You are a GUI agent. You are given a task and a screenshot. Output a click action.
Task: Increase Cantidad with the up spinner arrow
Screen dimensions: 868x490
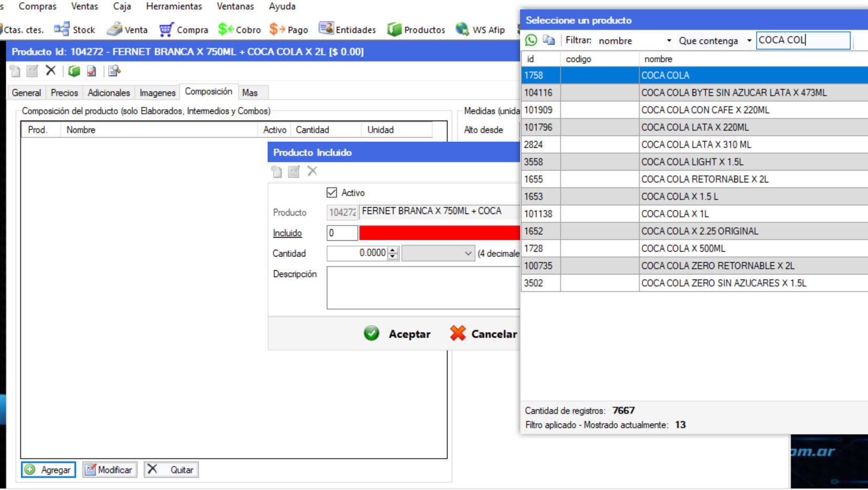coord(393,250)
